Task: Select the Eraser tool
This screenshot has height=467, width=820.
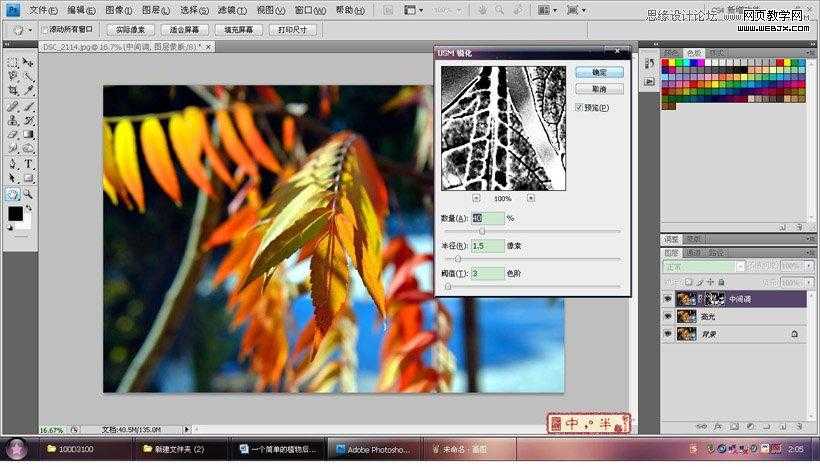Action: click(13, 134)
